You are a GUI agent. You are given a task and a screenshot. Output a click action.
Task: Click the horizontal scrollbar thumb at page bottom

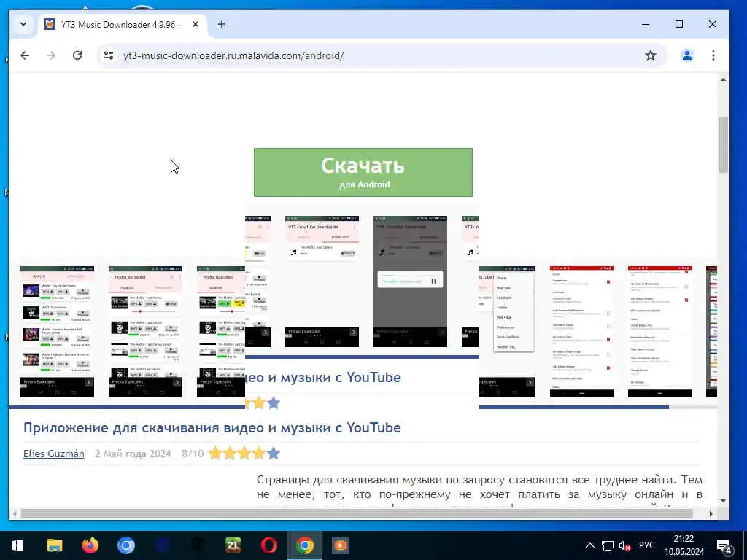coord(357,514)
